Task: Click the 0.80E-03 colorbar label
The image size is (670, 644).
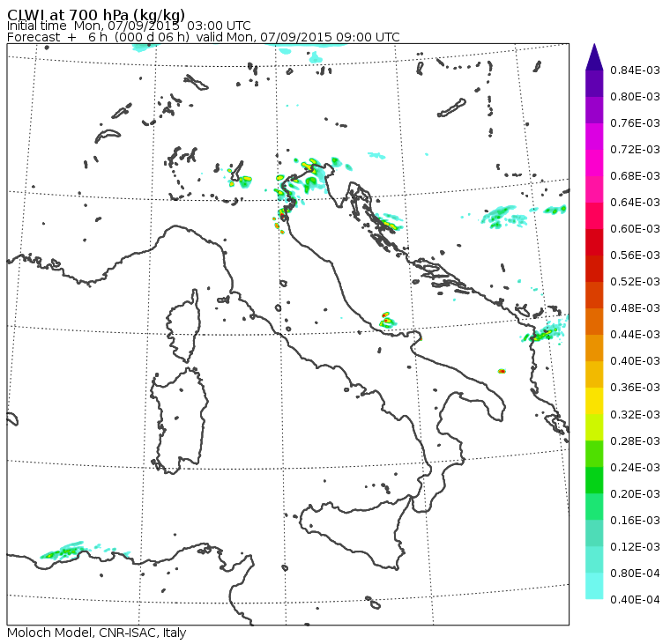Action: (x=635, y=97)
